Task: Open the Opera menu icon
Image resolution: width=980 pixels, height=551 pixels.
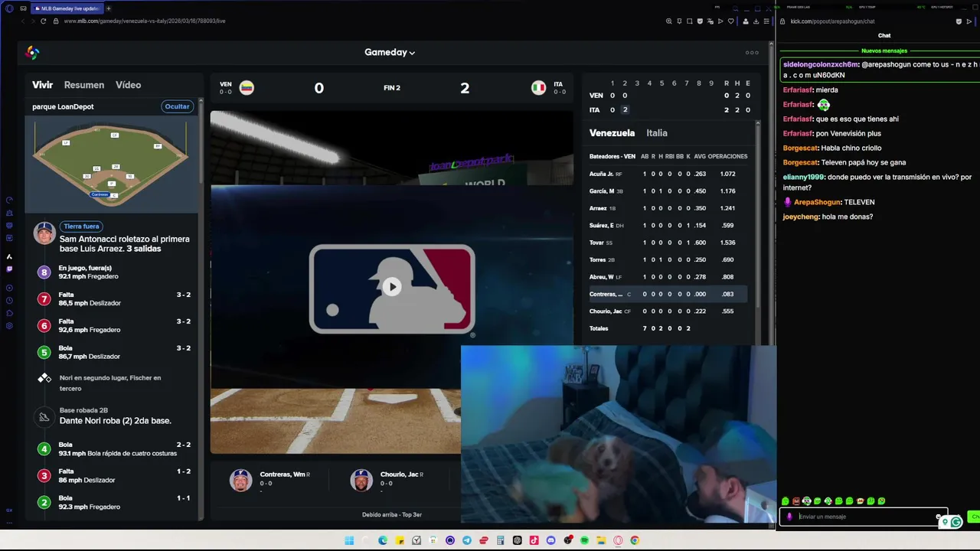Action: point(9,8)
